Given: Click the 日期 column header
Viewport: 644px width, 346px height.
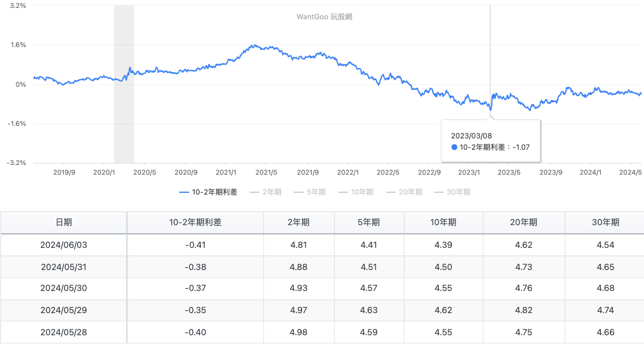Looking at the screenshot, I should click(63, 222).
